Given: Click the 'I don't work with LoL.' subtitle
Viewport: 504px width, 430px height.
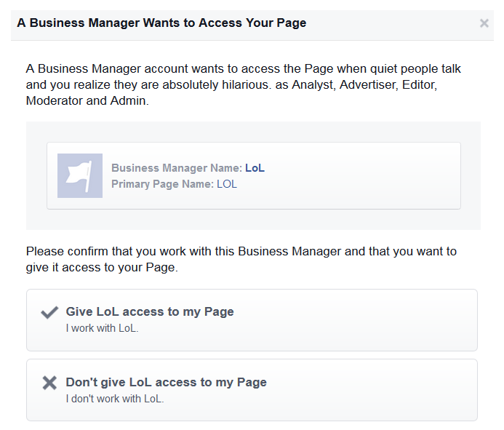Looking at the screenshot, I should click(x=115, y=399).
